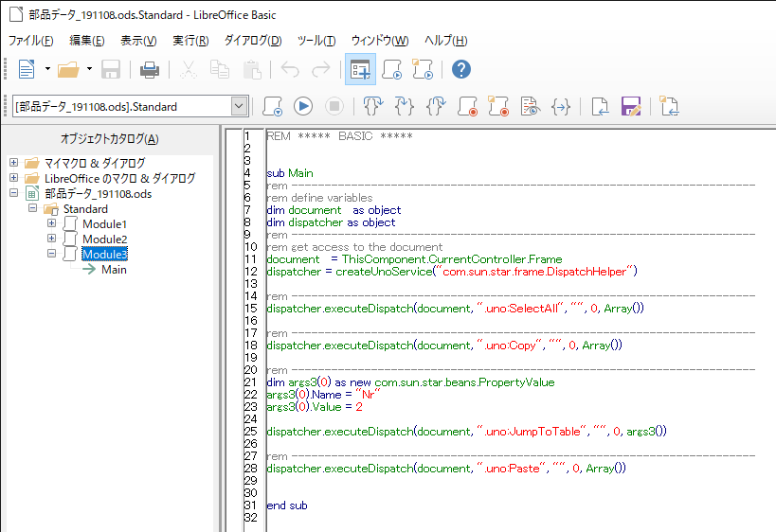
Task: Click the Redo arrow icon
Action: (320, 69)
